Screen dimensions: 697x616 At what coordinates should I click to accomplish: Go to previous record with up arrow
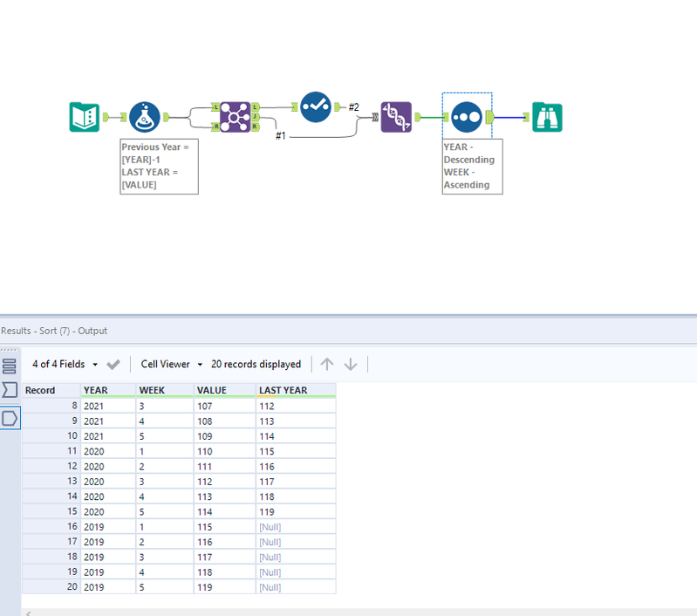point(327,364)
